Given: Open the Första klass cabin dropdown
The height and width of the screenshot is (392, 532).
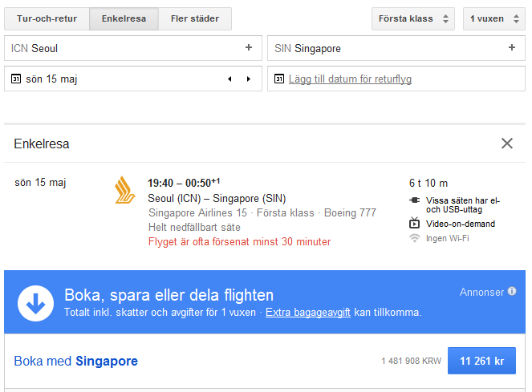Looking at the screenshot, I should (x=413, y=18).
